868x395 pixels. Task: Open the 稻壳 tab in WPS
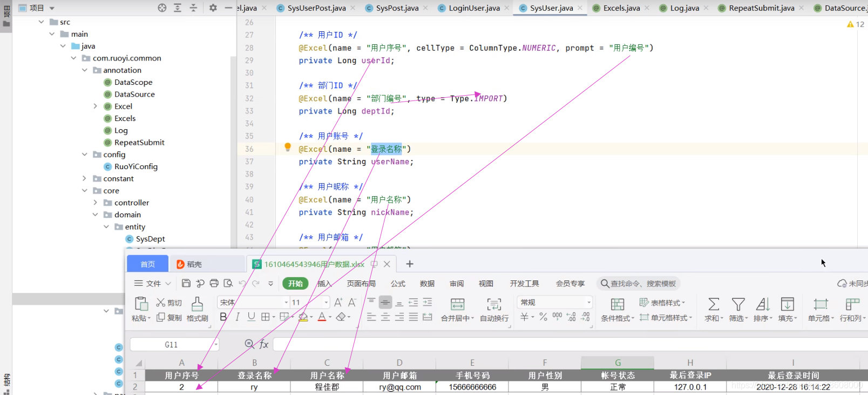(x=208, y=264)
